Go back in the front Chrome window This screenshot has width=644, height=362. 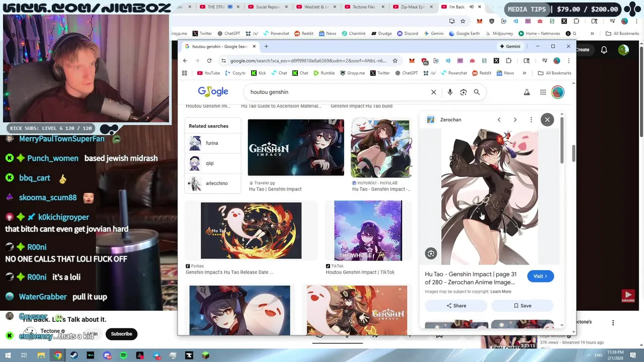pyautogui.click(x=185, y=61)
